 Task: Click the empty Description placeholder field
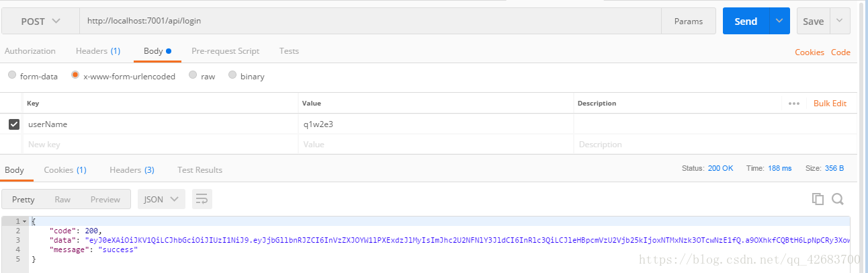pyautogui.click(x=715, y=145)
